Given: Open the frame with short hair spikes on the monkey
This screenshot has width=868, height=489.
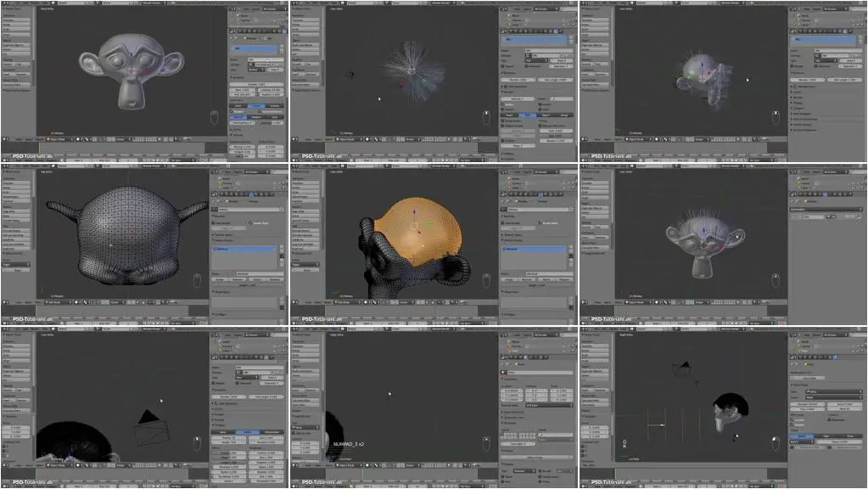Looking at the screenshot, I should point(723,244).
